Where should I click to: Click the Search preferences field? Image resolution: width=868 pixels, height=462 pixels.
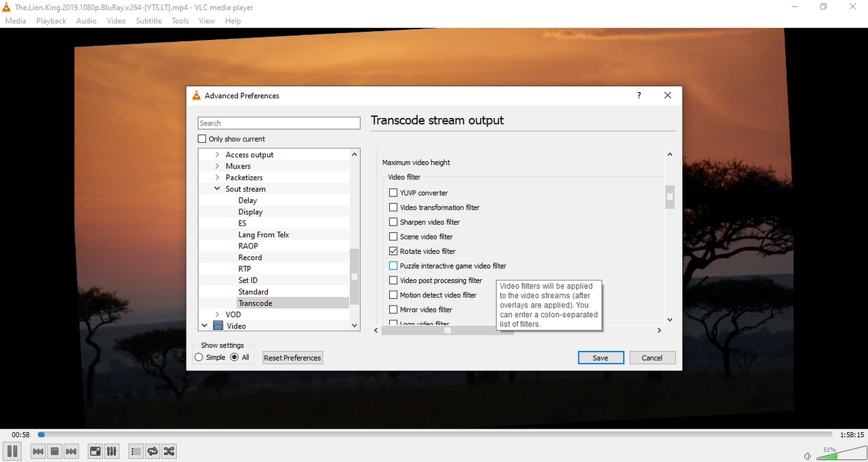279,123
